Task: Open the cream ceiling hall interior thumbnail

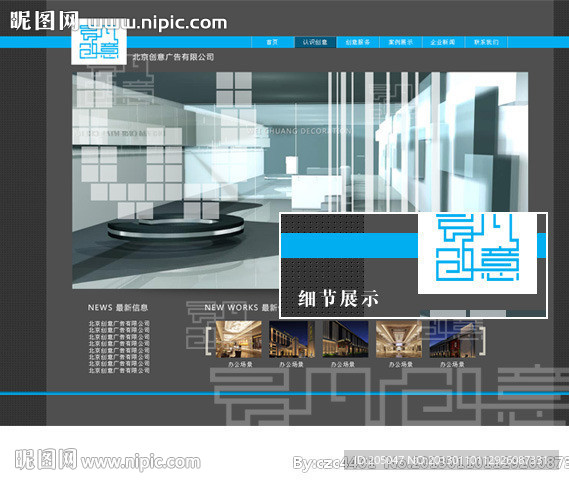Action: click(x=399, y=339)
